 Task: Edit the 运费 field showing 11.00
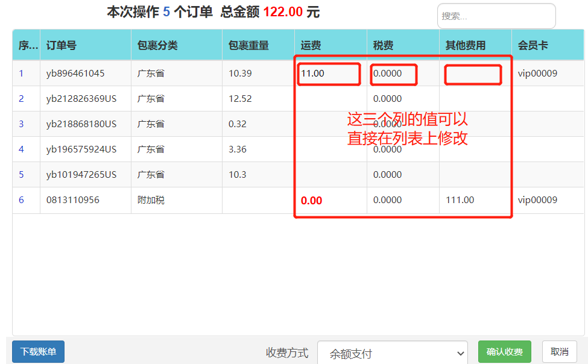coord(329,74)
